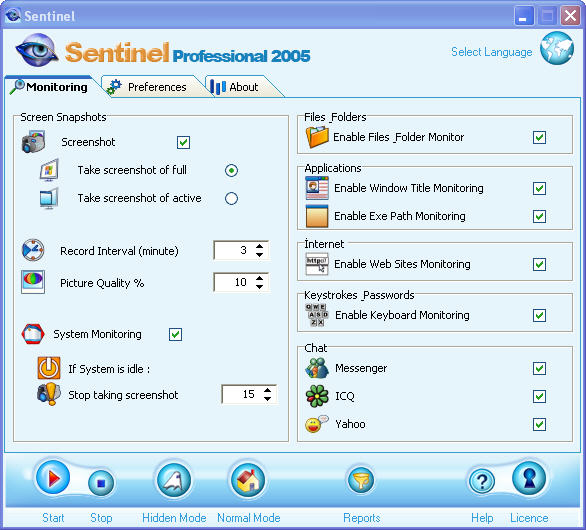This screenshot has width=586, height=530.
Task: Click the Picture Quality color icon
Action: (33, 282)
